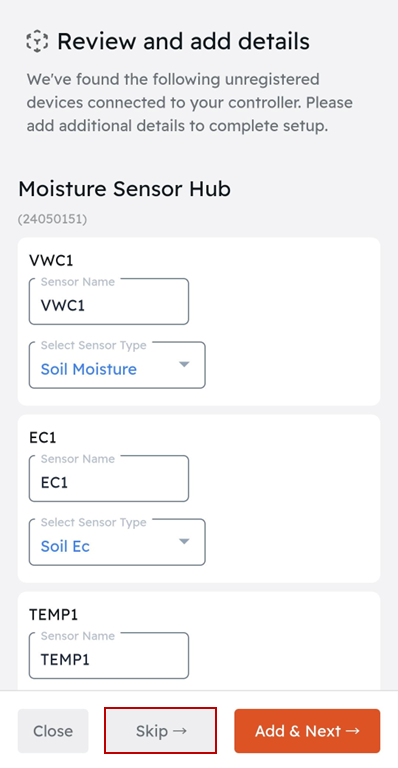
Task: Skip this device with the Skip button
Action: pyautogui.click(x=161, y=731)
